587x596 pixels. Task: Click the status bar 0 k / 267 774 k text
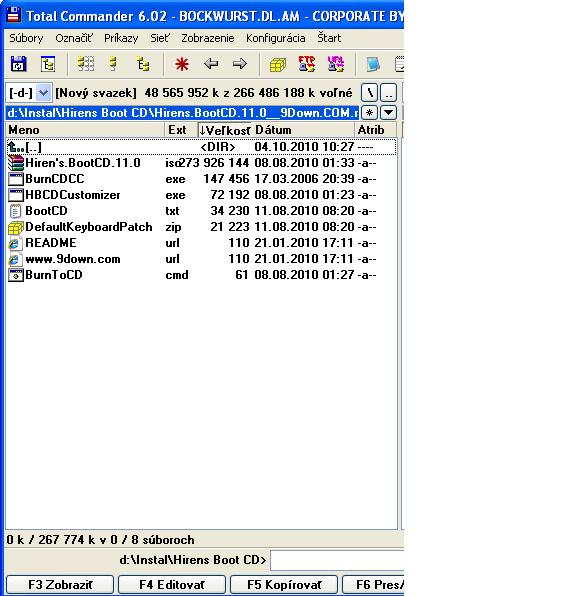[x=100, y=540]
